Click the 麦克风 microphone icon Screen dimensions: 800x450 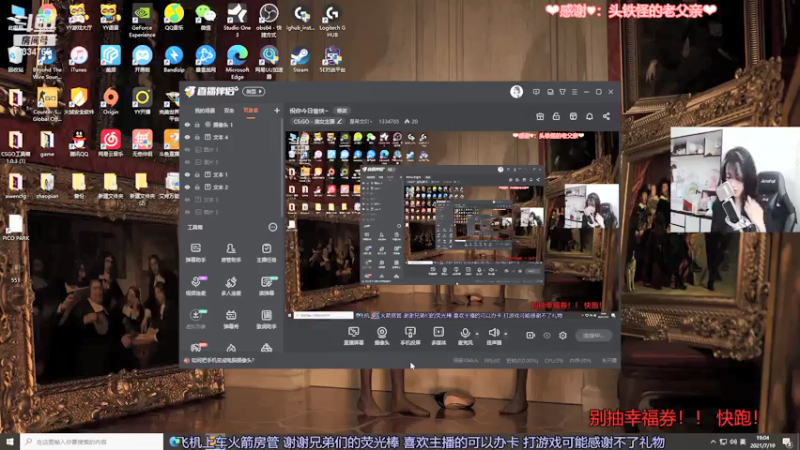(465, 333)
